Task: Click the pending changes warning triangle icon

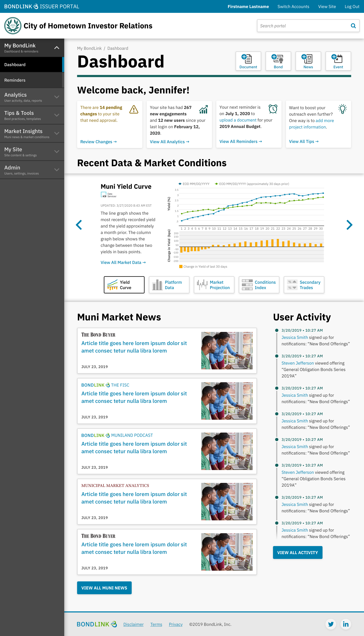Action: pos(134,109)
